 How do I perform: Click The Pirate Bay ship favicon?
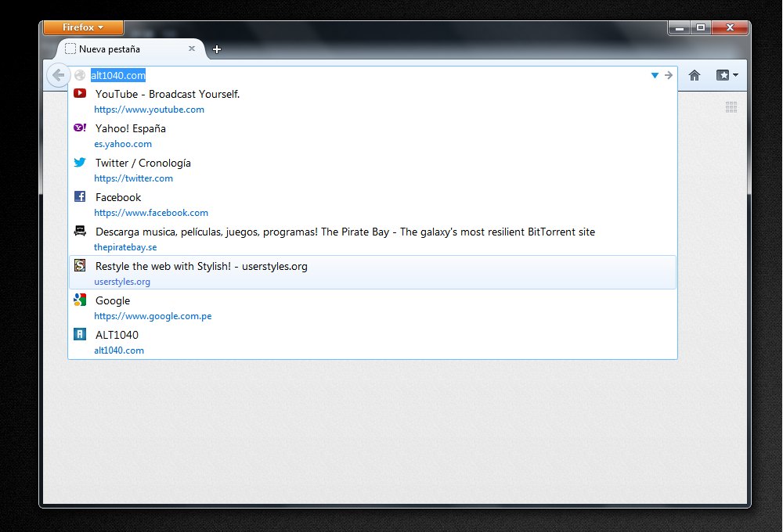(x=80, y=231)
